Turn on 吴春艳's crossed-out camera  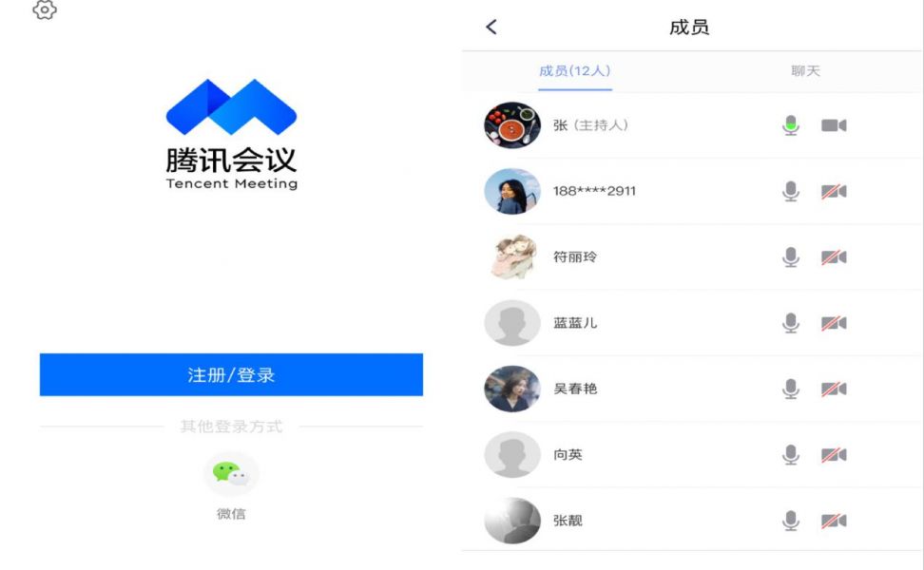click(x=834, y=389)
